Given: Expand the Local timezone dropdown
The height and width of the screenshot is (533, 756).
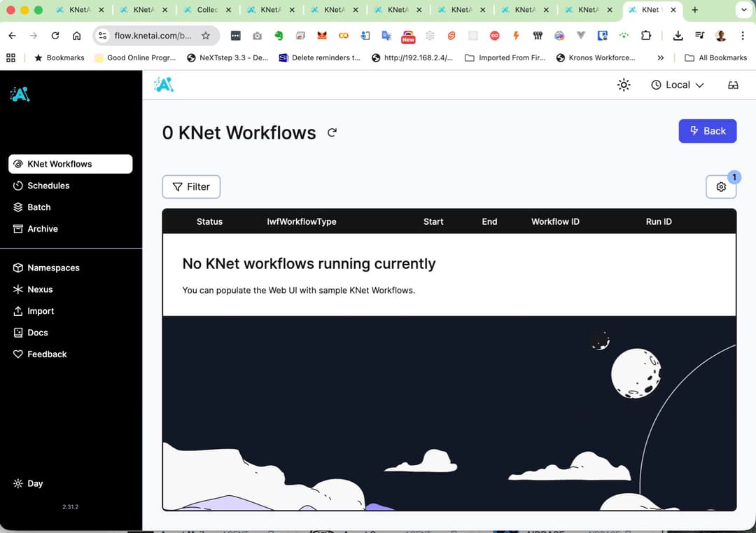Looking at the screenshot, I should point(678,85).
